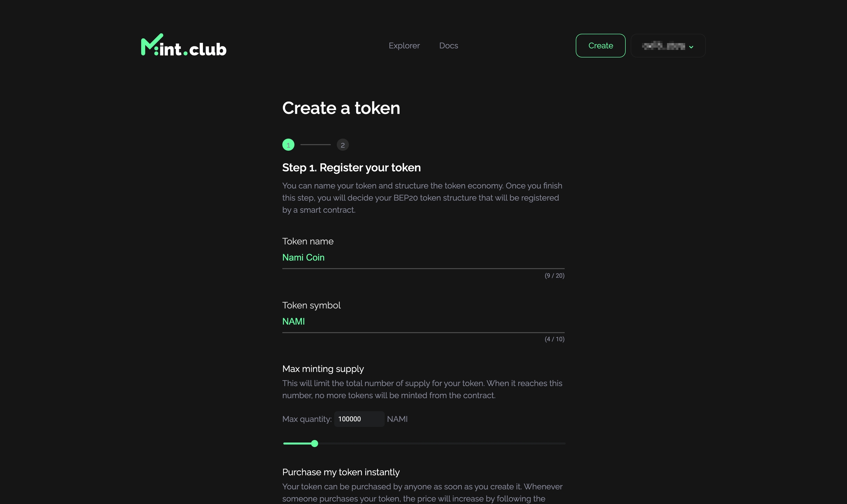Click the "Step 1. Register your token" heading
This screenshot has width=847, height=504.
pyautogui.click(x=351, y=168)
